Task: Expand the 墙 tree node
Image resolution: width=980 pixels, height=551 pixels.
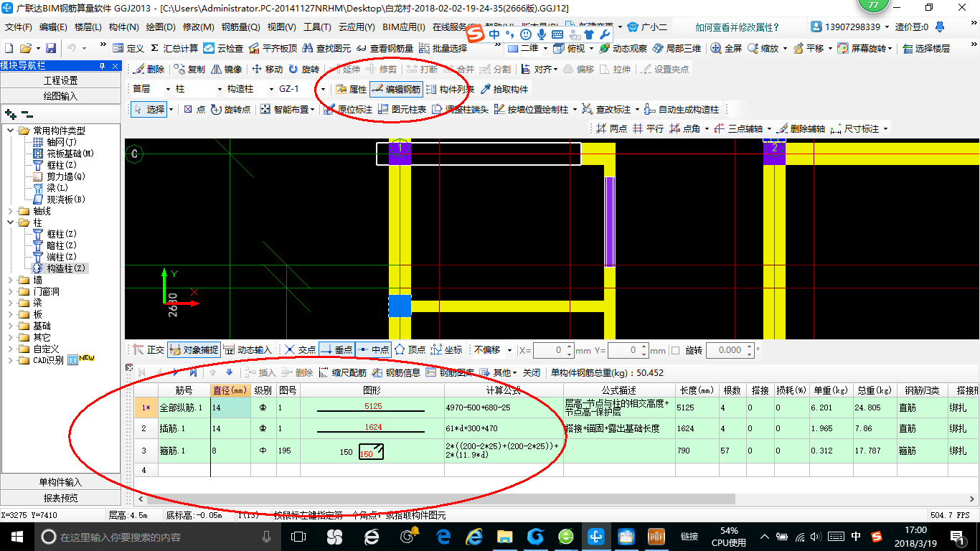Action: (x=10, y=280)
